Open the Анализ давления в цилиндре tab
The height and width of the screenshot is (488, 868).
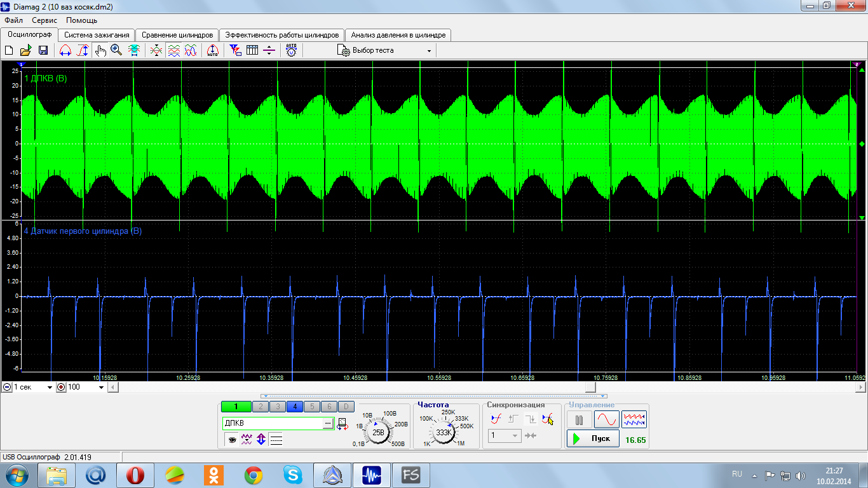coord(398,35)
